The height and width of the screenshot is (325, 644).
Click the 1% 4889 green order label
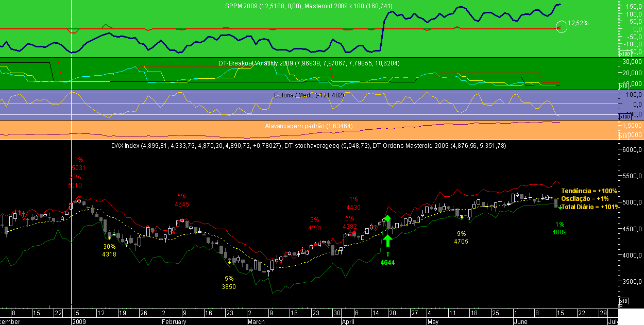click(560, 228)
